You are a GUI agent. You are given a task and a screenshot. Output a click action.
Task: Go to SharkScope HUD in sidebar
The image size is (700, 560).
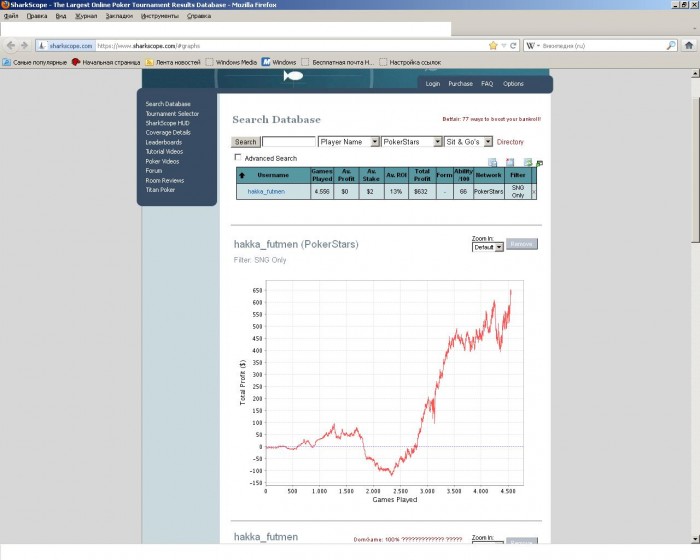(167, 123)
